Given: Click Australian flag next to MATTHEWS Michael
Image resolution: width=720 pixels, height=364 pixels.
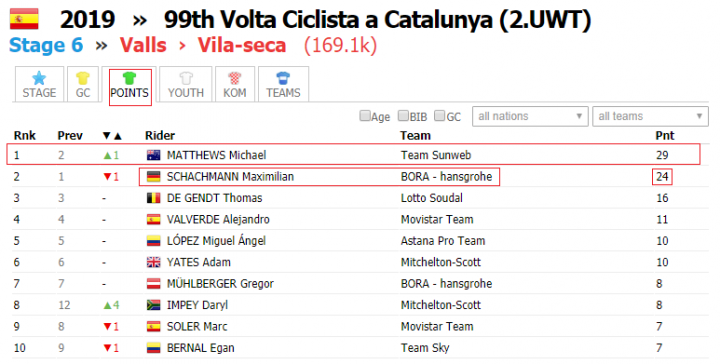Looking at the screenshot, I should pyautogui.click(x=153, y=155).
